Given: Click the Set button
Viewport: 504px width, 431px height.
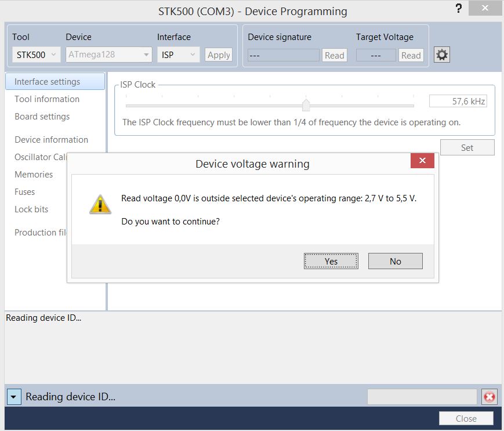Looking at the screenshot, I should [x=467, y=147].
